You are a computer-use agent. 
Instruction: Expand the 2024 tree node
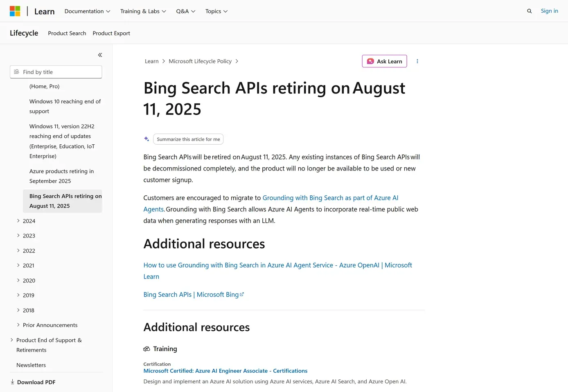[18, 221]
